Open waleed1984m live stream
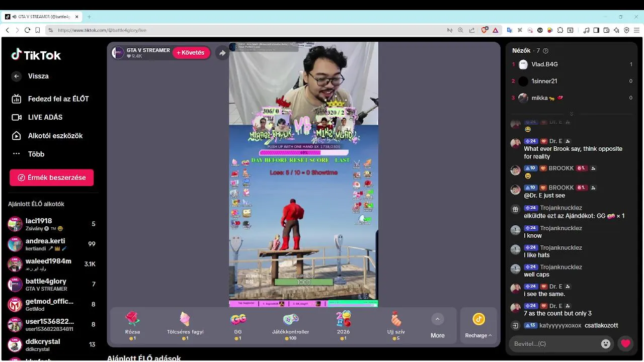The image size is (644, 362). click(x=51, y=264)
